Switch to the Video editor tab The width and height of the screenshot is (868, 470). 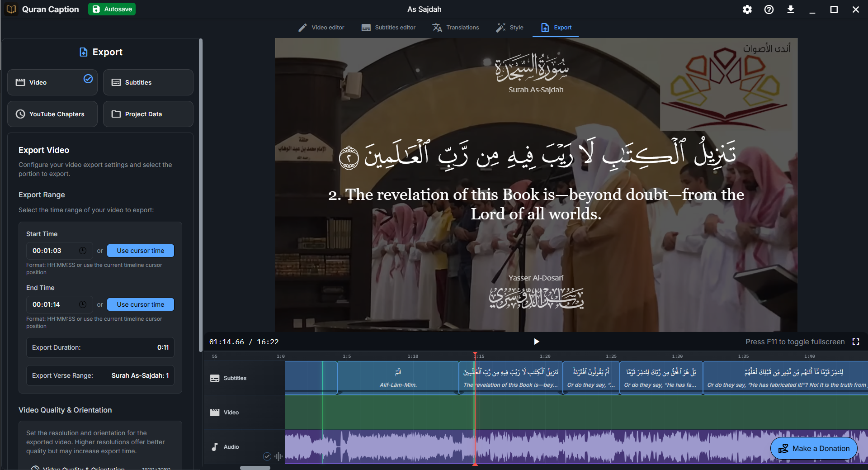click(321, 28)
